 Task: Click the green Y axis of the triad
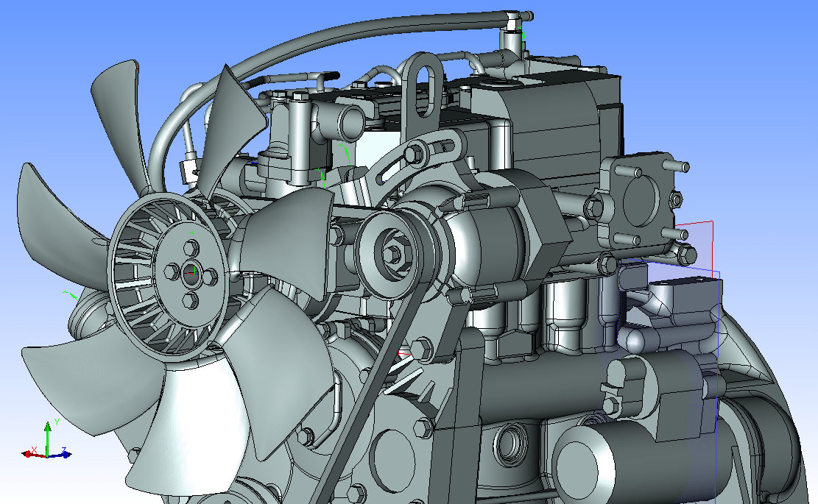(47, 438)
